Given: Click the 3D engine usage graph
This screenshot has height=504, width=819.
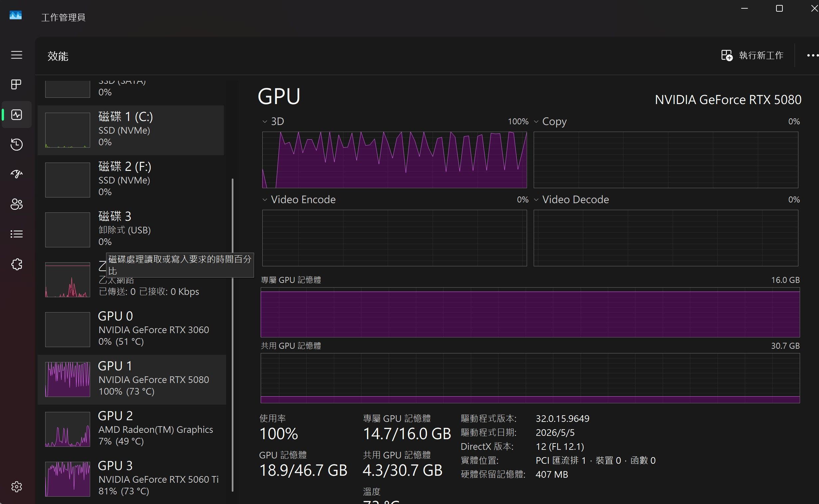Looking at the screenshot, I should (395, 160).
